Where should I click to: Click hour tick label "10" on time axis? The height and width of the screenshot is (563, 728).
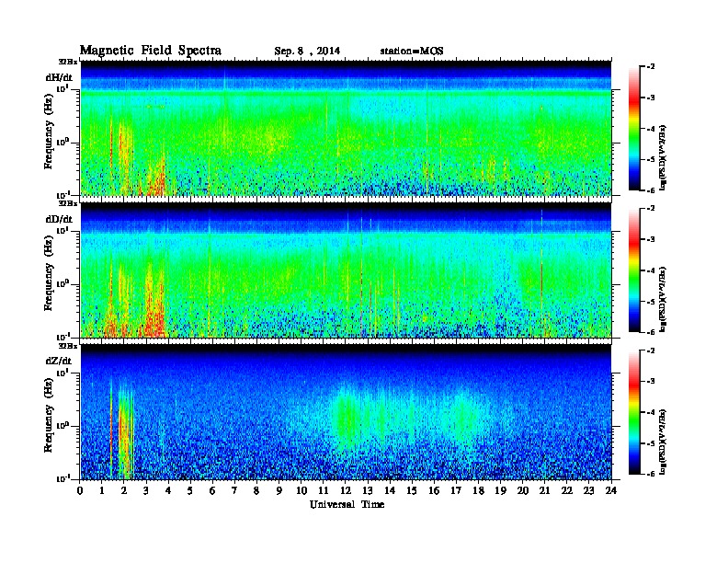pos(301,490)
